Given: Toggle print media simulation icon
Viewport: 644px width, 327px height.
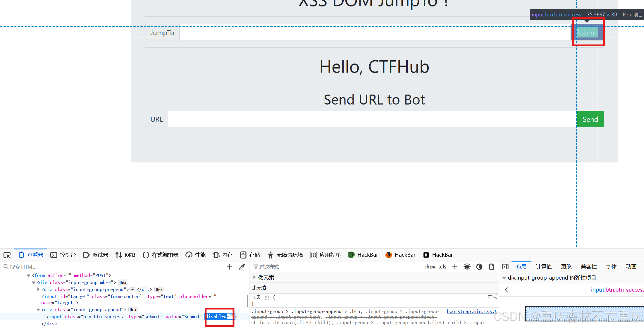Looking at the screenshot, I should click(492, 267).
